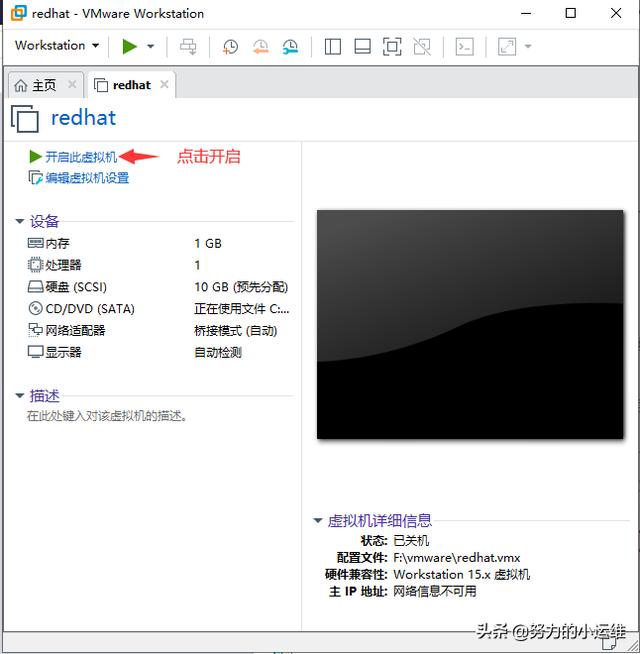Viewport: 640px width, 654px height.
Task: Click the 自动检测 display value
Action: click(x=218, y=352)
